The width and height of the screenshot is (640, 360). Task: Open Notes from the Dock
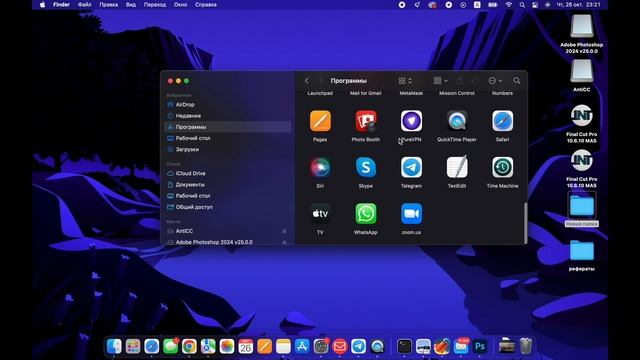(x=283, y=347)
